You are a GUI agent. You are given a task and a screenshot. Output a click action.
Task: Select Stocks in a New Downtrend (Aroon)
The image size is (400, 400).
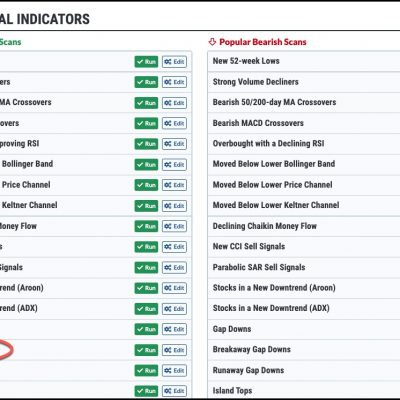(274, 288)
